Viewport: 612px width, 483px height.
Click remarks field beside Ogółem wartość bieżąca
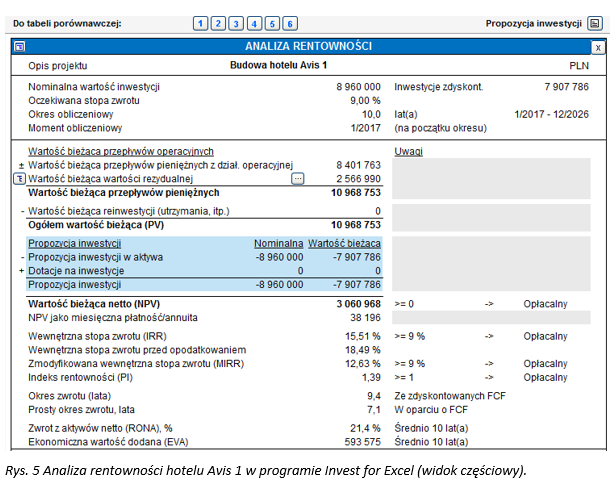(x=491, y=218)
